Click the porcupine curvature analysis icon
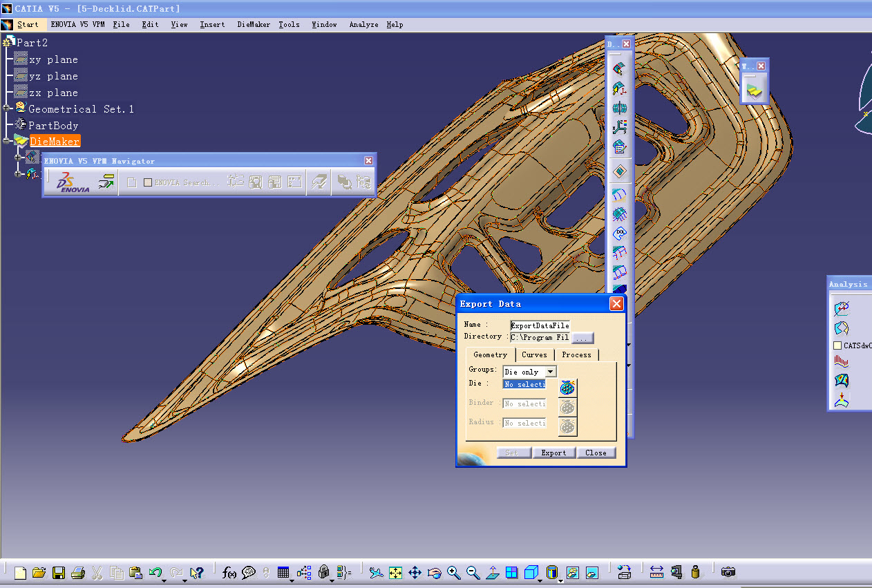The height and width of the screenshot is (588, 872). point(841,361)
